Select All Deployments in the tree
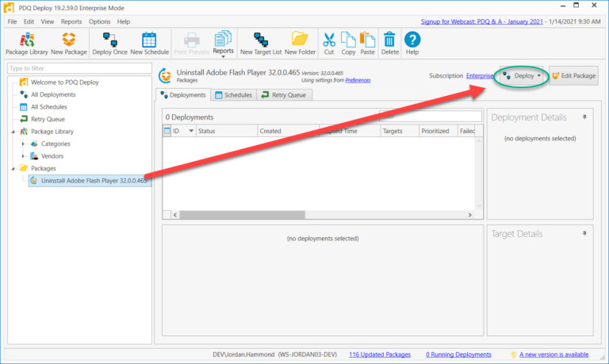 pyautogui.click(x=53, y=95)
